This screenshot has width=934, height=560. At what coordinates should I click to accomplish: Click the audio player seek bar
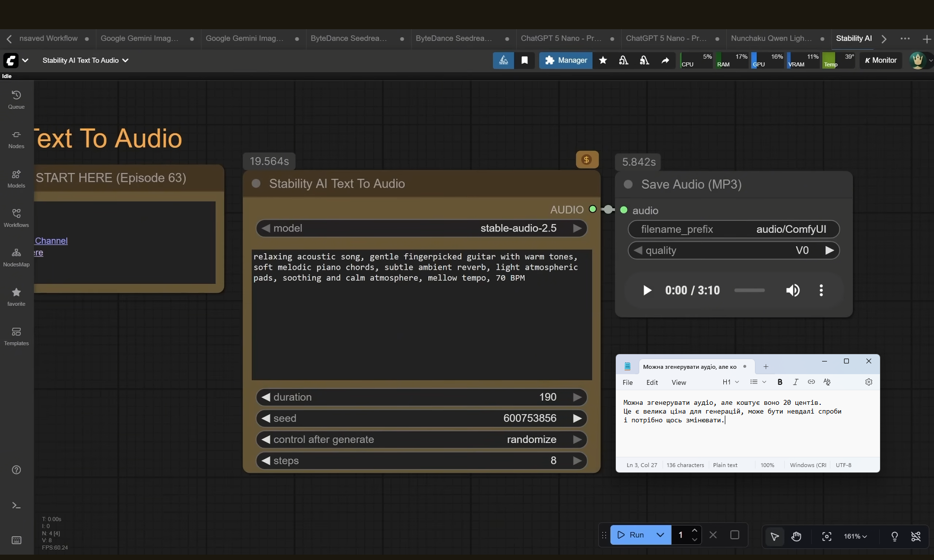[x=749, y=290]
